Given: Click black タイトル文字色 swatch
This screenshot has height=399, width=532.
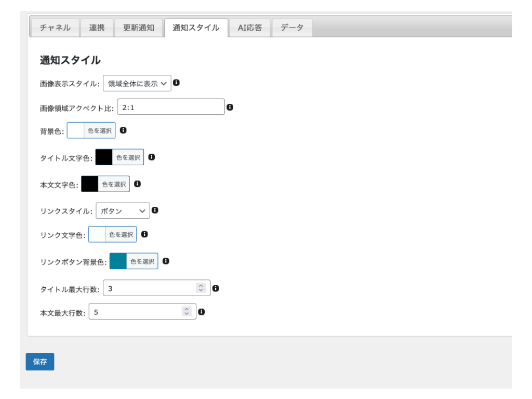Looking at the screenshot, I should [x=104, y=157].
